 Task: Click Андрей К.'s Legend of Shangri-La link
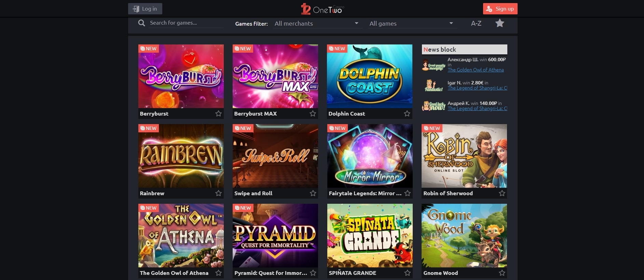(477, 108)
